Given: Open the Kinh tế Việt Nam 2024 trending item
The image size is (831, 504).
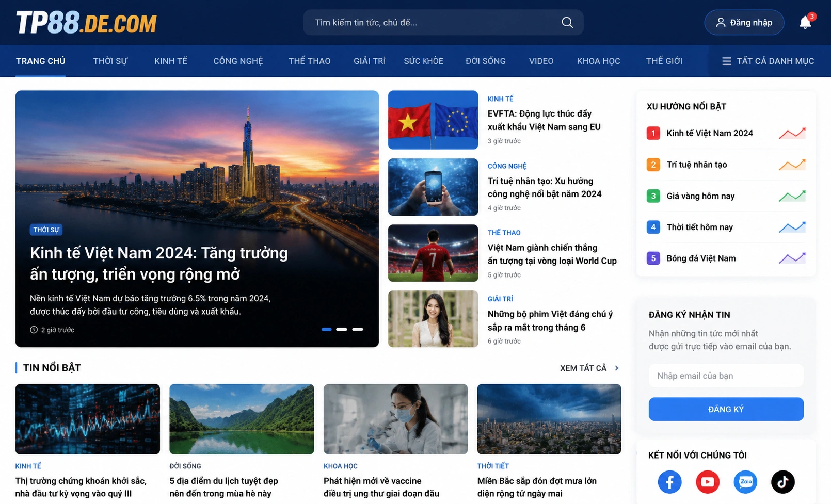Looking at the screenshot, I should click(x=726, y=133).
